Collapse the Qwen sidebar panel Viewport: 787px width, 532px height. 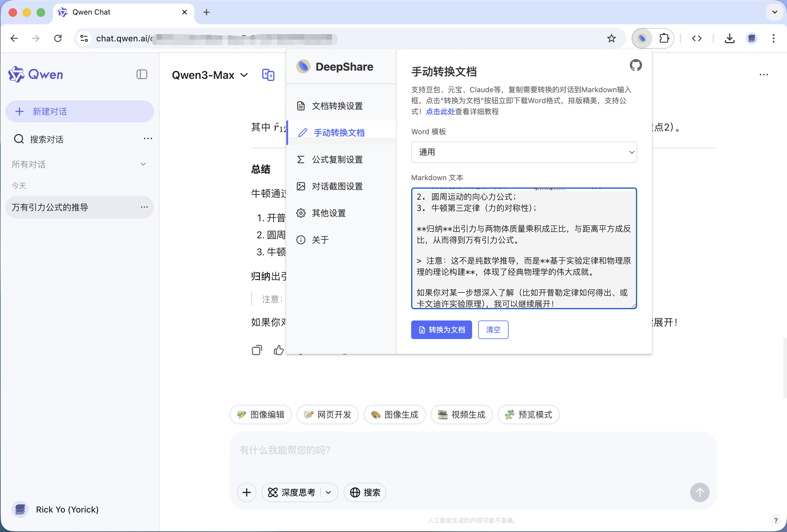tap(142, 75)
